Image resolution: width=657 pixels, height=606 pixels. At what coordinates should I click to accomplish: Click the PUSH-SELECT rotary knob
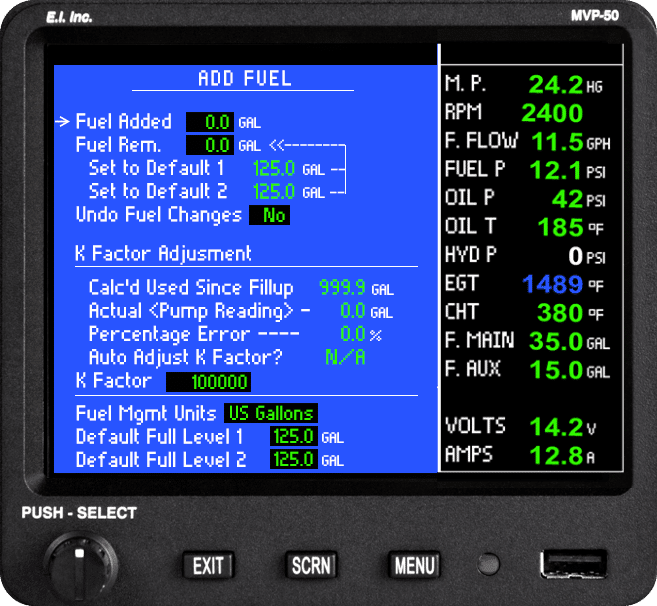coord(80,568)
